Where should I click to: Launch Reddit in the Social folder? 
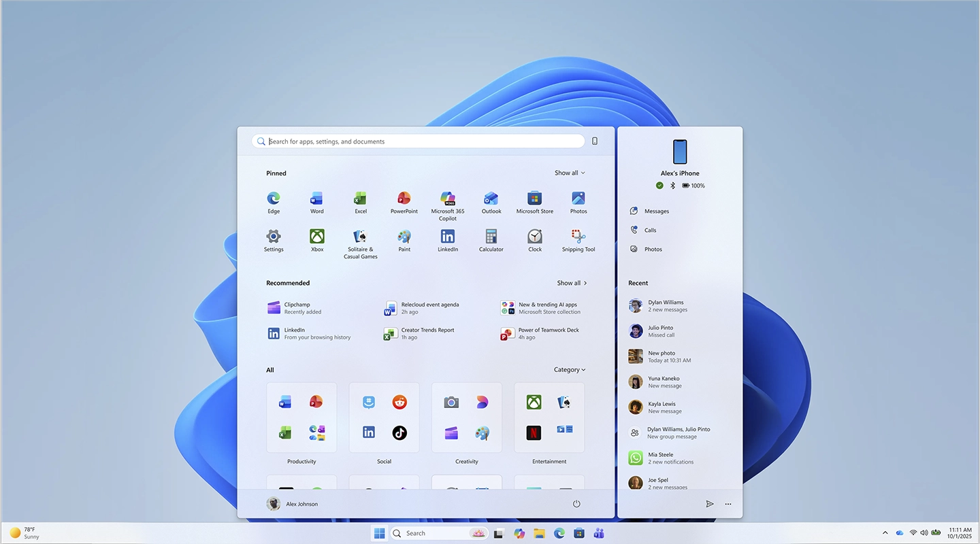tap(399, 402)
